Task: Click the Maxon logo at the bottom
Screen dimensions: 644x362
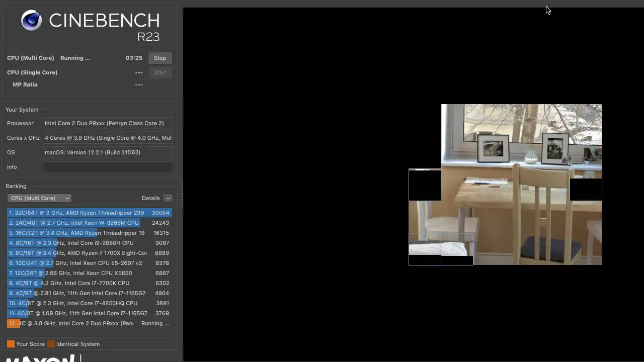Action: tap(40, 358)
